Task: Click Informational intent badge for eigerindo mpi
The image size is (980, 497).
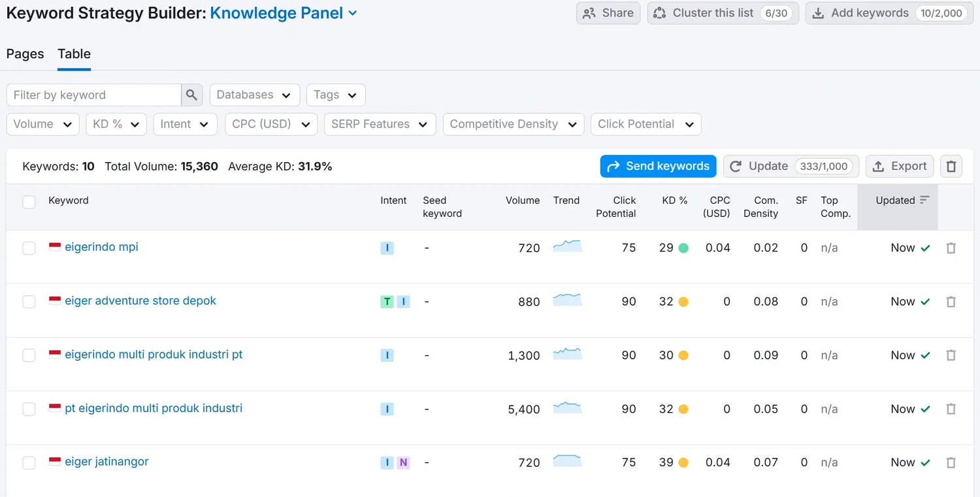Action: [x=387, y=248]
